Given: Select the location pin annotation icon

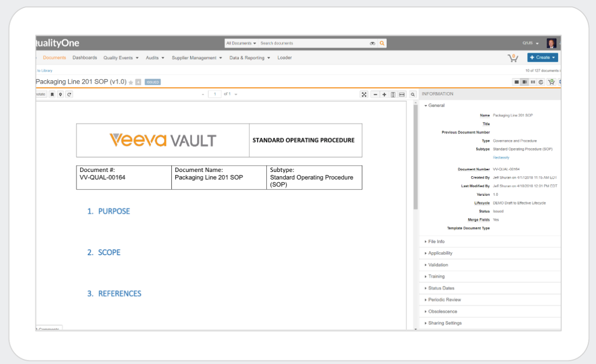Looking at the screenshot, I should (x=60, y=94).
